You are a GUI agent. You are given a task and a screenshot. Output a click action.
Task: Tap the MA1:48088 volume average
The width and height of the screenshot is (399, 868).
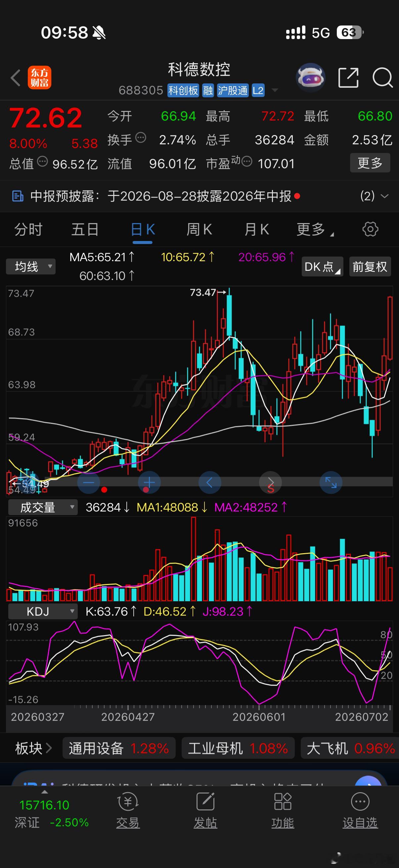pos(172,507)
